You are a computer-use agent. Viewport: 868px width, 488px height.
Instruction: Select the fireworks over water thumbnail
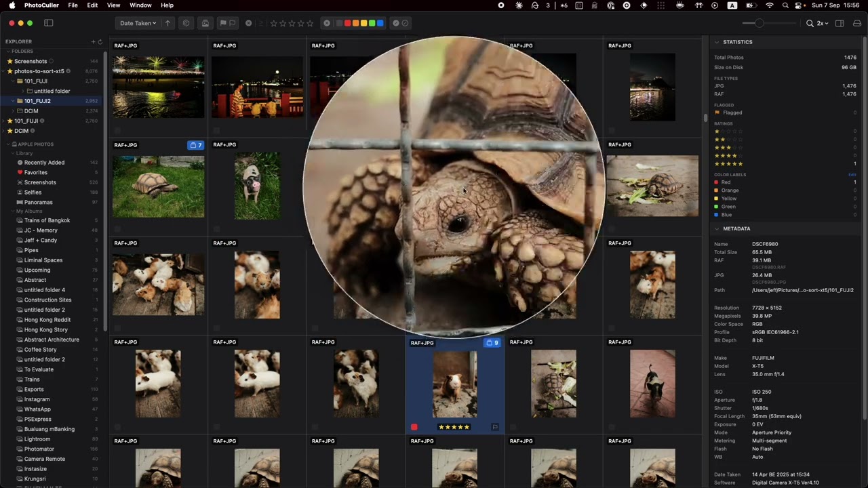click(158, 87)
